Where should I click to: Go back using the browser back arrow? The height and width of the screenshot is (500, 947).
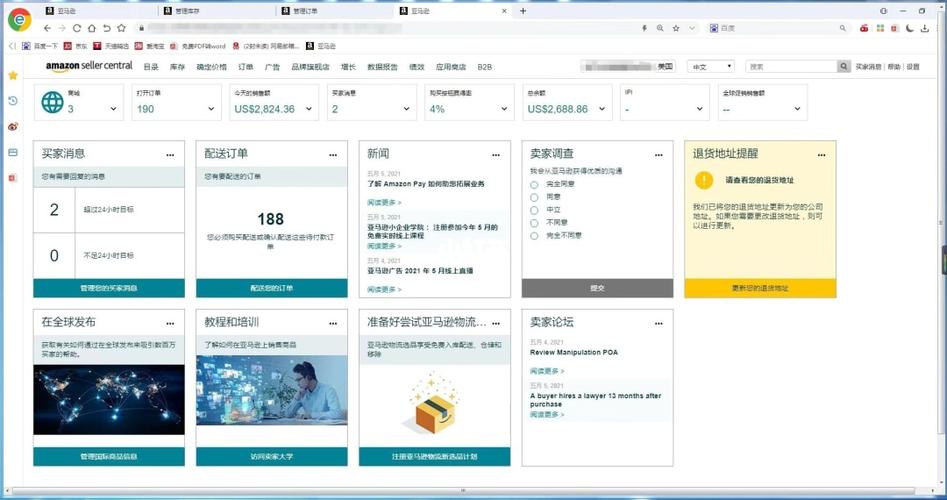point(47,28)
